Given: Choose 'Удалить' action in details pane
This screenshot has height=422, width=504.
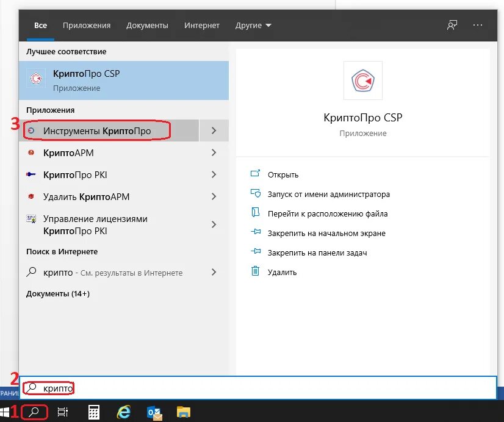Looking at the screenshot, I should 282,273.
